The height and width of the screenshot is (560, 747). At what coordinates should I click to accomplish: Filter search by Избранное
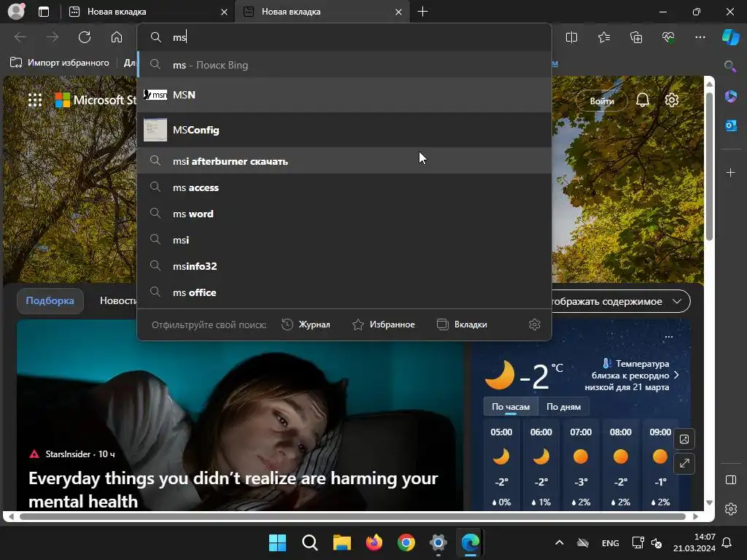[x=384, y=324]
